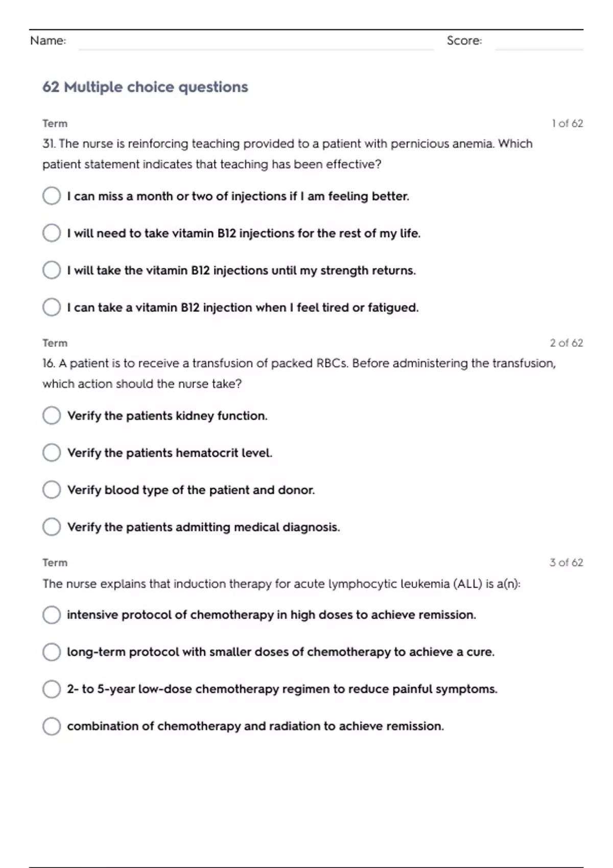Choose 'Verify the patients hematocrit level'

[x=52, y=453]
